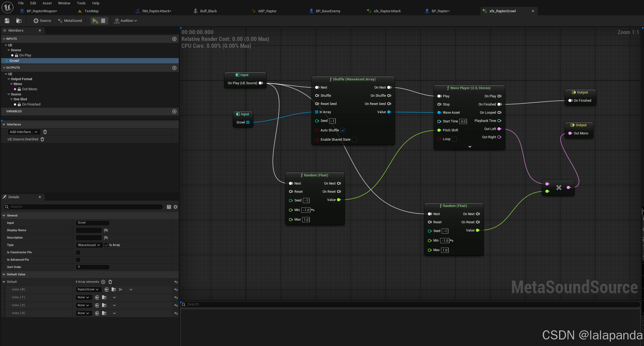Open Details panel settings gear icon

[x=175, y=207]
